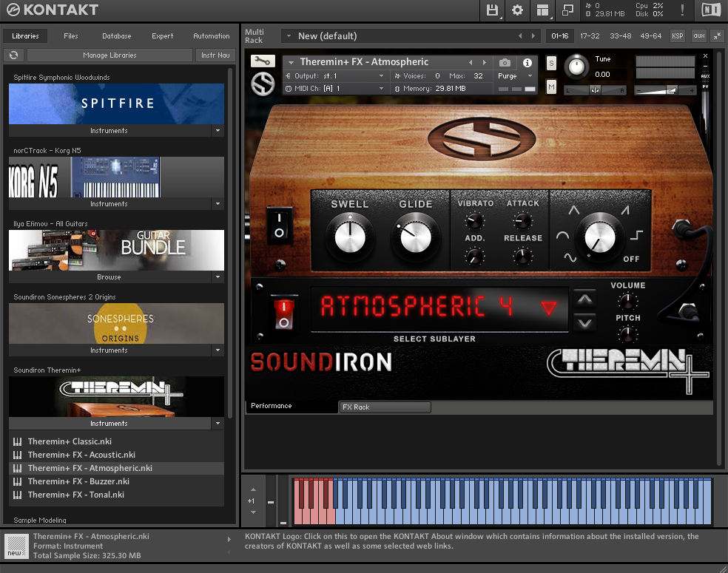Open the red sublayer selection triangle
Screen dimensions: 728x573
(x=548, y=308)
